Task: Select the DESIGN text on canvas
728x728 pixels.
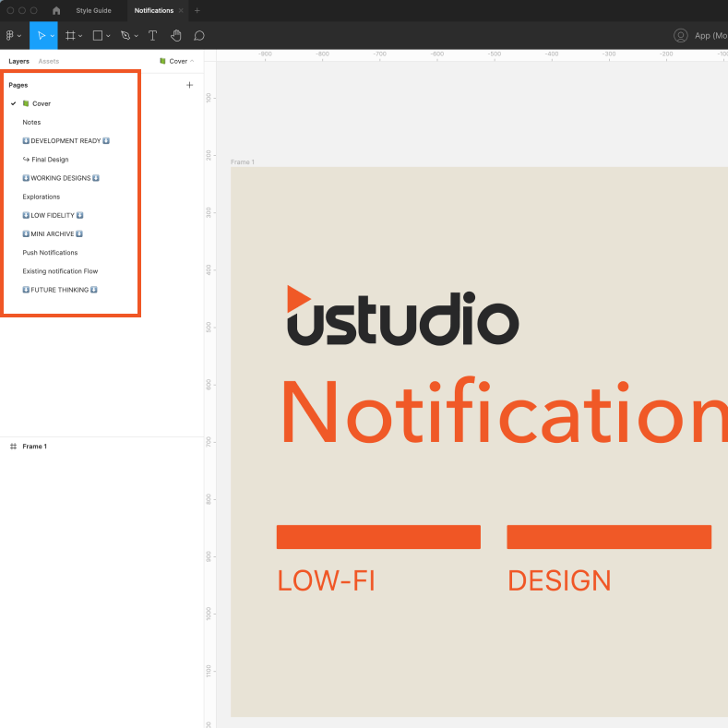Action: pos(559,580)
